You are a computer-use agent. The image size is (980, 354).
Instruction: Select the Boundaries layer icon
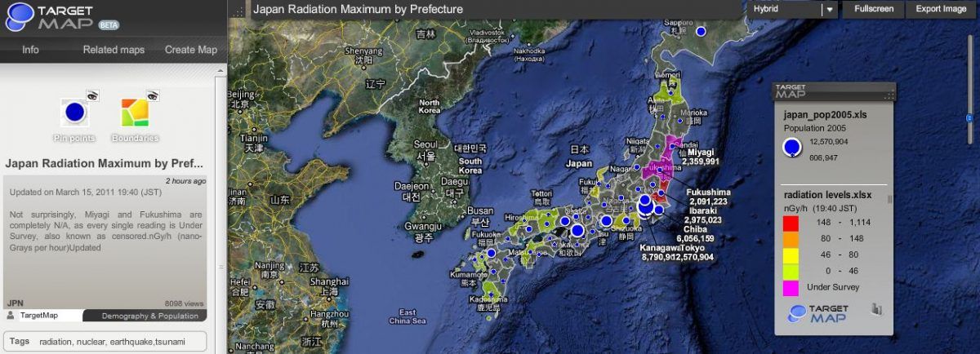[135, 113]
